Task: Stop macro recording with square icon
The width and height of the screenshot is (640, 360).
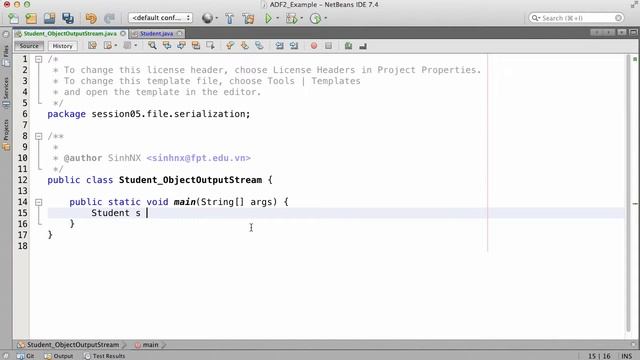Action: [x=328, y=46]
